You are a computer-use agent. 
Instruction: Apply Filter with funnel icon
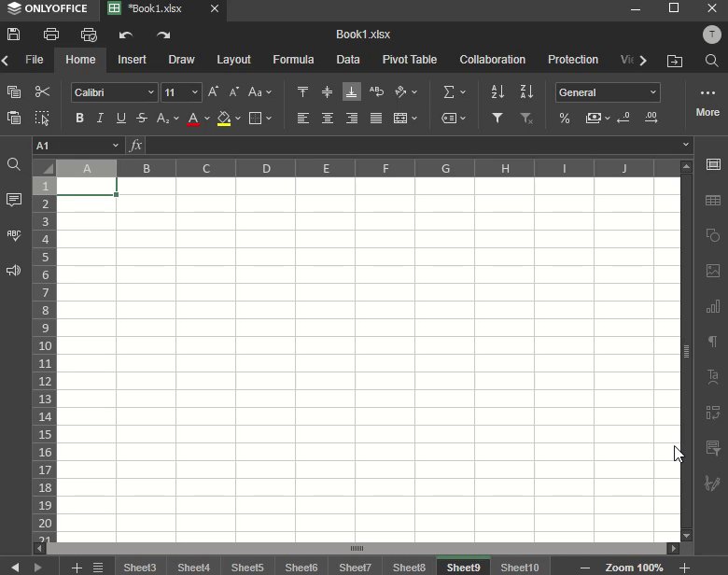pyautogui.click(x=497, y=118)
